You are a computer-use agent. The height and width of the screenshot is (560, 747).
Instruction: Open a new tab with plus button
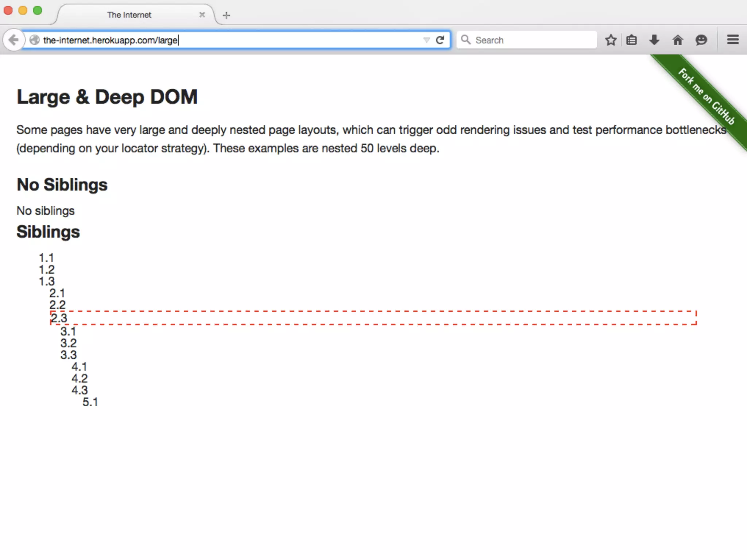[x=226, y=15]
